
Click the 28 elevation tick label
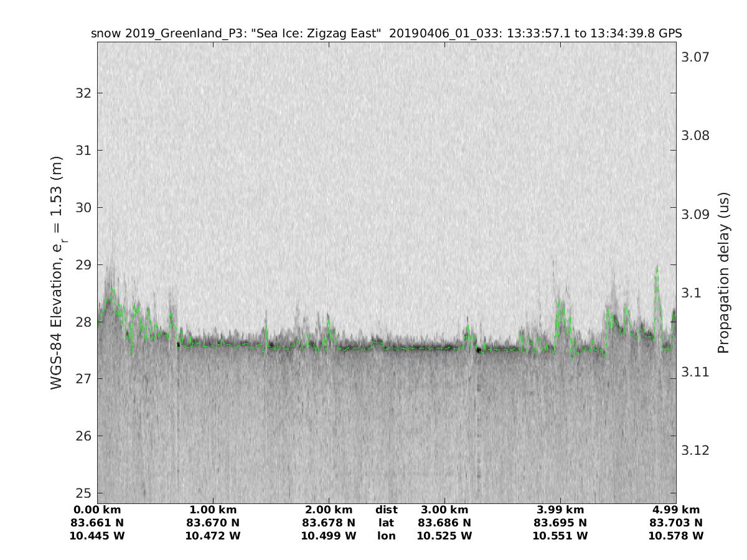coord(83,322)
